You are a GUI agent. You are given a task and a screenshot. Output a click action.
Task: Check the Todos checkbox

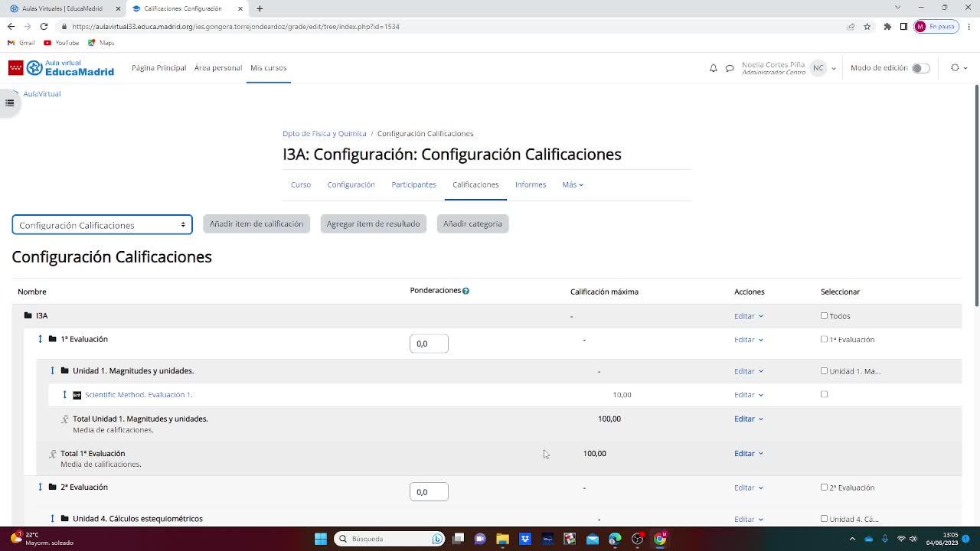[824, 315]
